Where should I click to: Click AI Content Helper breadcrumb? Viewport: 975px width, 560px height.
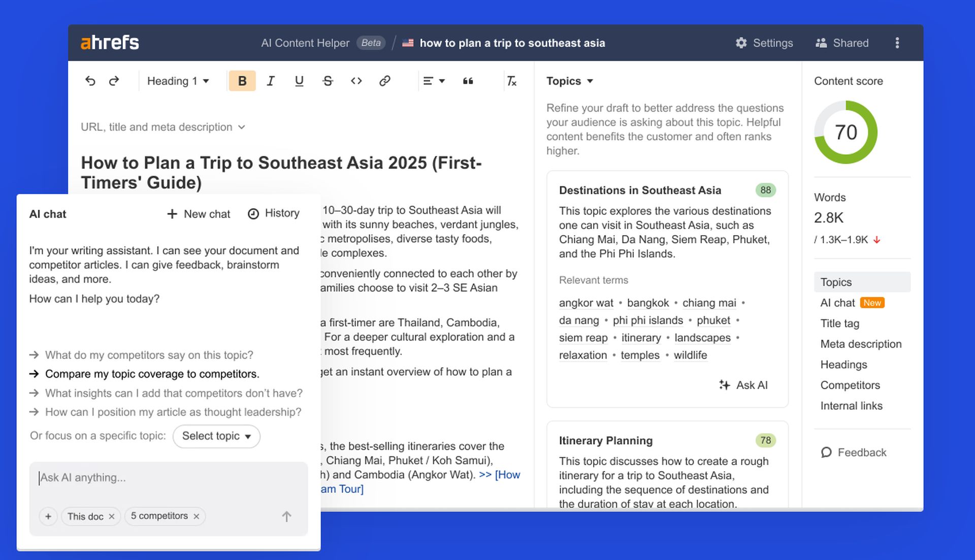click(x=305, y=43)
